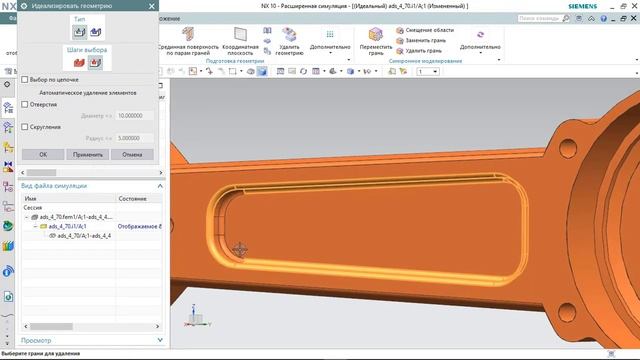The image size is (640, 360).
Task: Click command search magnifier icon
Action: pyautogui.click(x=566, y=19)
